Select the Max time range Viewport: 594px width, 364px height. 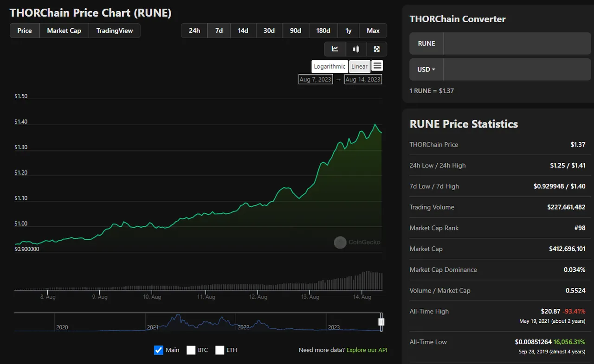coord(373,31)
